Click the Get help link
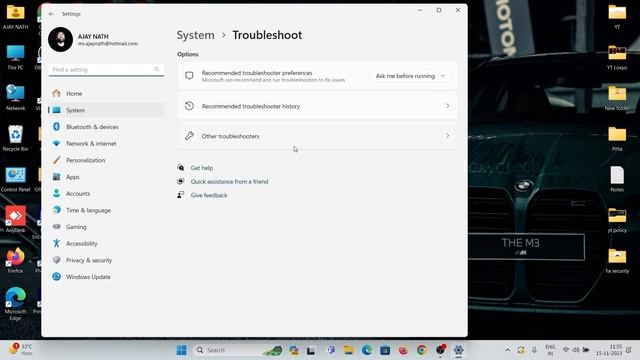Viewport: 640px width, 360px height. tap(202, 168)
